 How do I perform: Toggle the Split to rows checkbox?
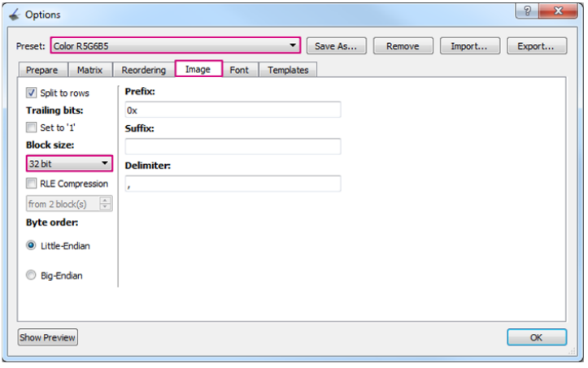coord(32,93)
